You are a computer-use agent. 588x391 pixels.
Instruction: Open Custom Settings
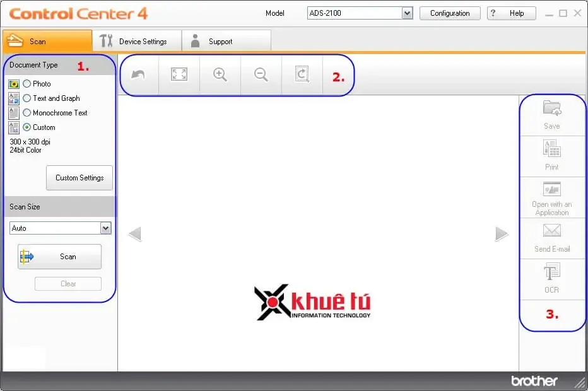(79, 177)
